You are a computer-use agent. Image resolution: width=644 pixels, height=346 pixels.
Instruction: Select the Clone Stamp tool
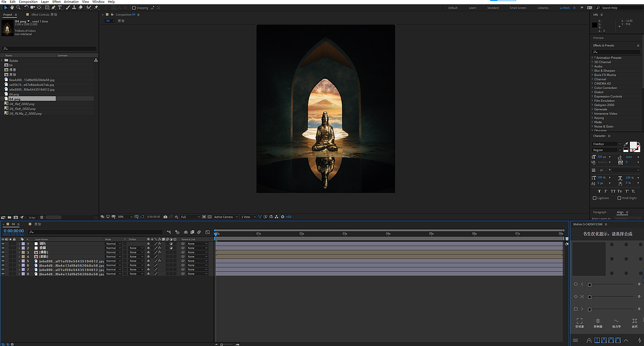74,8
